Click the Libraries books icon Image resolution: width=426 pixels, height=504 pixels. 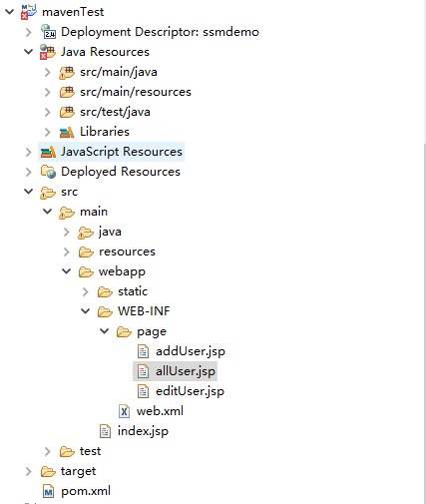coord(67,132)
